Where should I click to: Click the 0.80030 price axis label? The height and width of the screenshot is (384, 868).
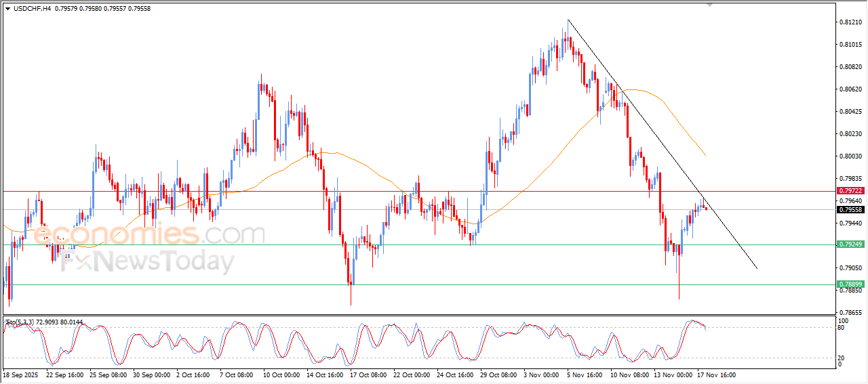pyautogui.click(x=850, y=156)
